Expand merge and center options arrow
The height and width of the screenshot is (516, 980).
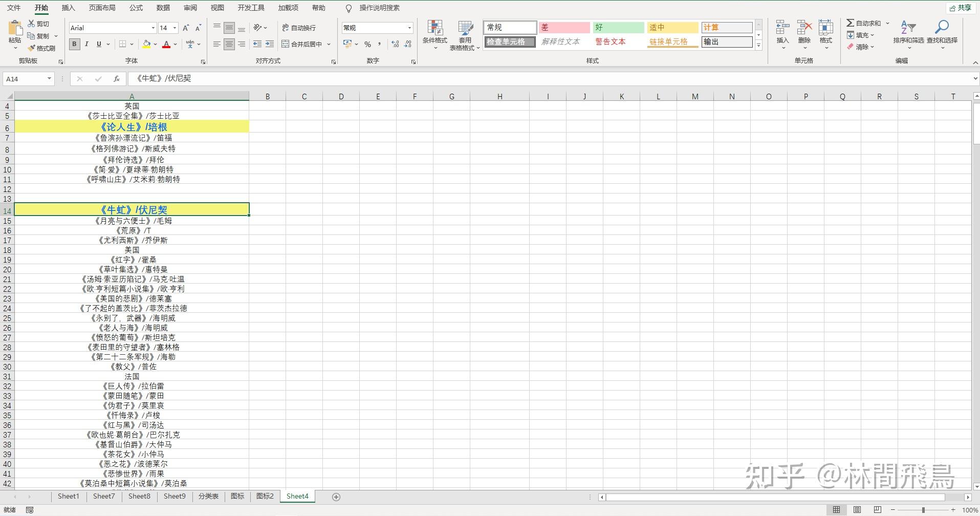point(329,44)
